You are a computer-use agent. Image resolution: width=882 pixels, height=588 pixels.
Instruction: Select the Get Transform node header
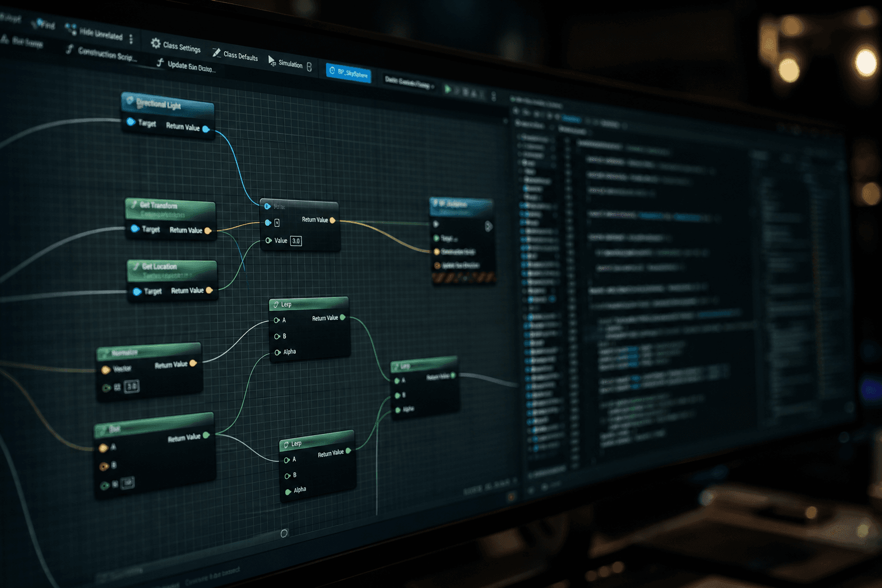171,209
